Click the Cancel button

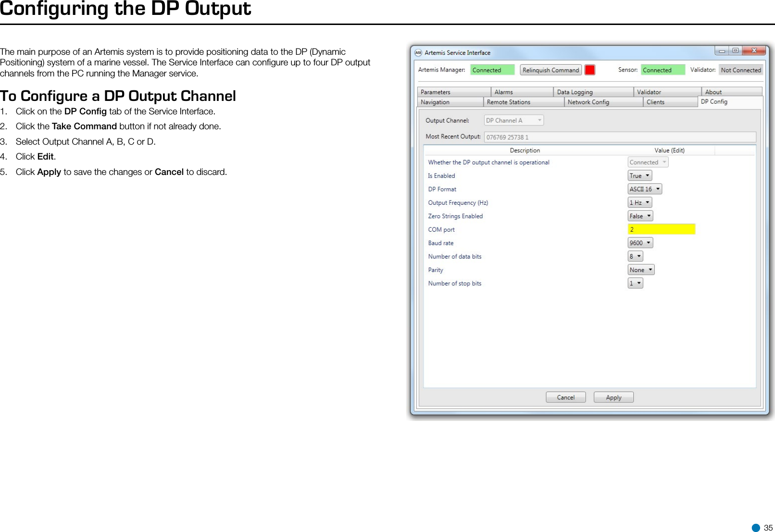click(x=565, y=397)
